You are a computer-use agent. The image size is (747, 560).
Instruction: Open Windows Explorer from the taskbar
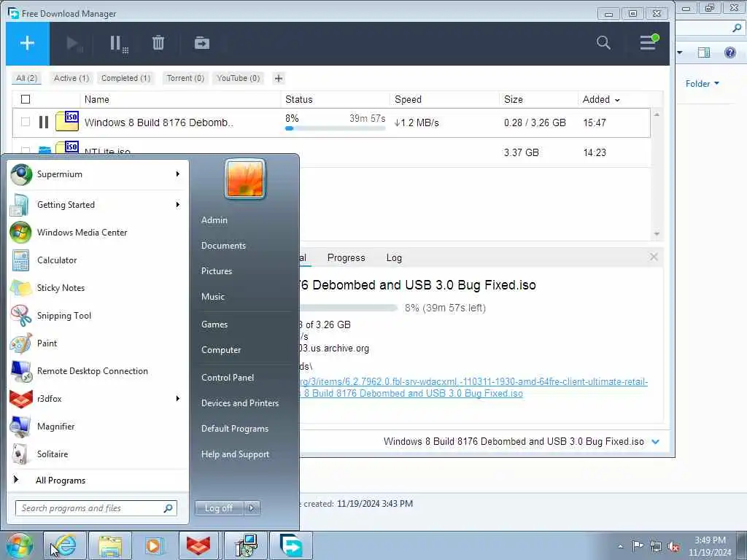point(110,545)
